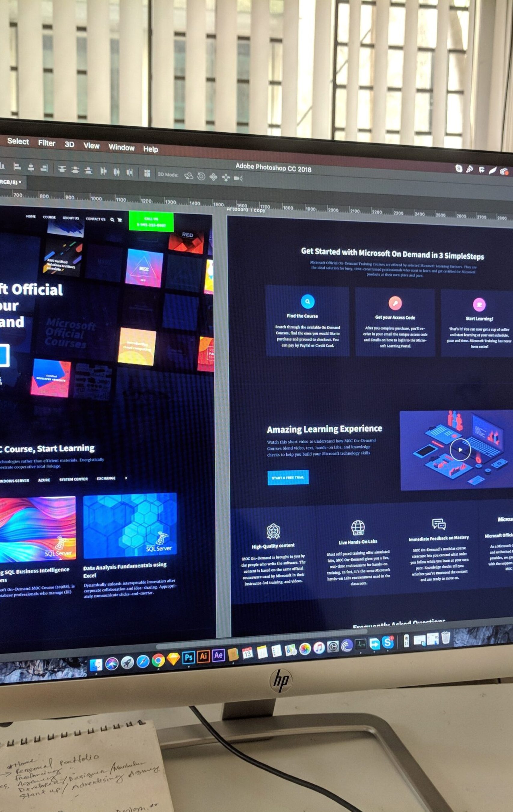Click the Amazing Learning Experience heading
This screenshot has height=812, width=513.
[x=324, y=429]
